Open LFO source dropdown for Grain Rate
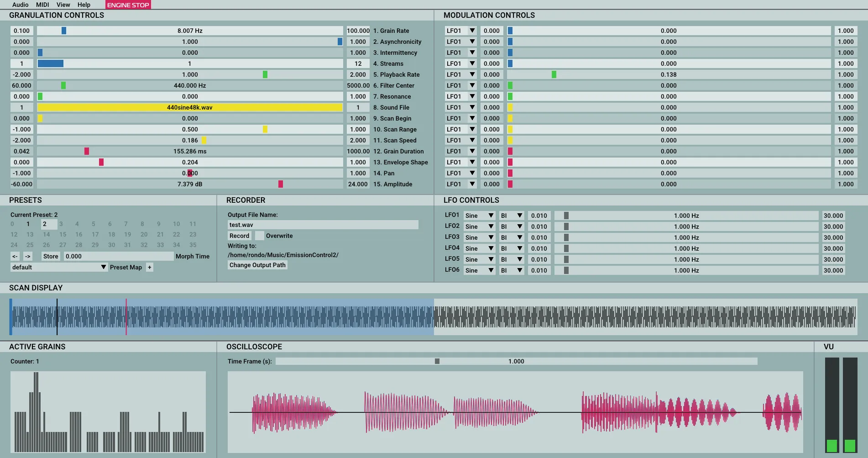 pos(460,31)
